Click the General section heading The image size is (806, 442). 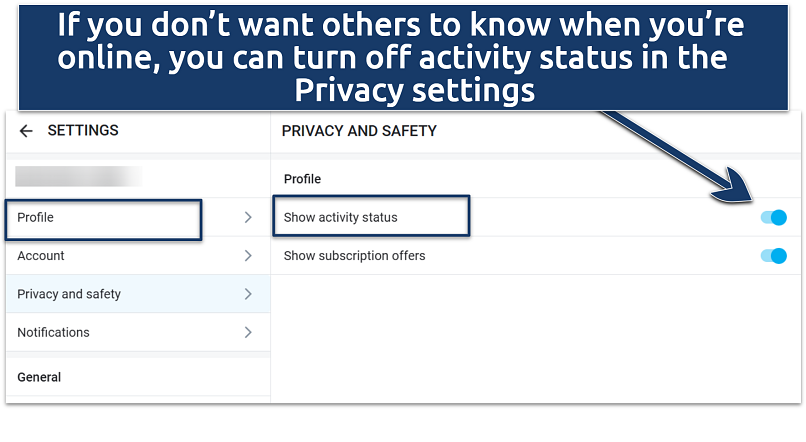[39, 377]
